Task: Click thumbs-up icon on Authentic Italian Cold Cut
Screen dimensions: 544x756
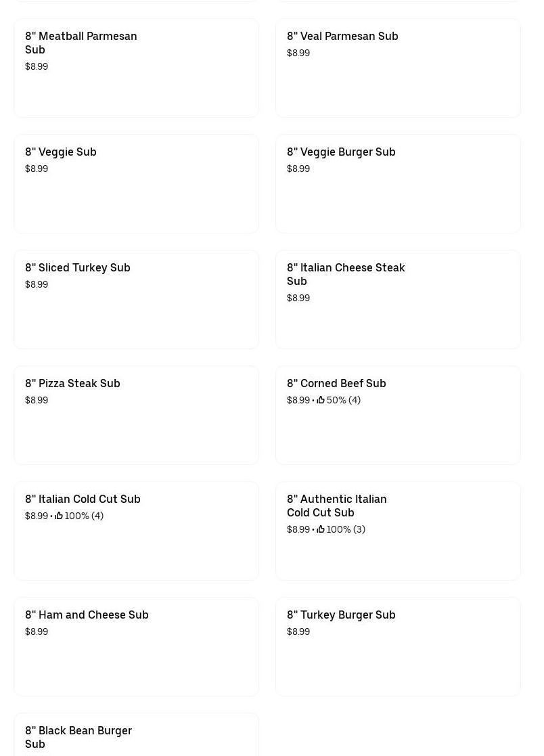Action: click(x=321, y=529)
